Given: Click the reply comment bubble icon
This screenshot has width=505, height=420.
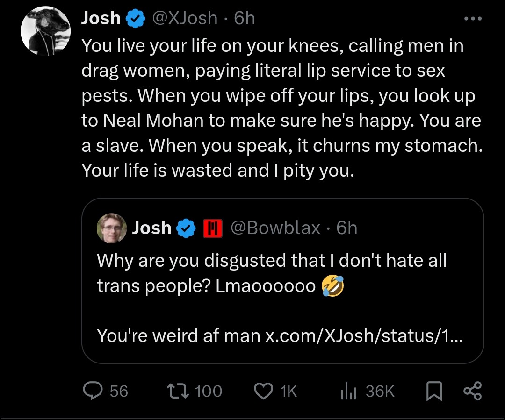Looking at the screenshot, I should coord(93,391).
